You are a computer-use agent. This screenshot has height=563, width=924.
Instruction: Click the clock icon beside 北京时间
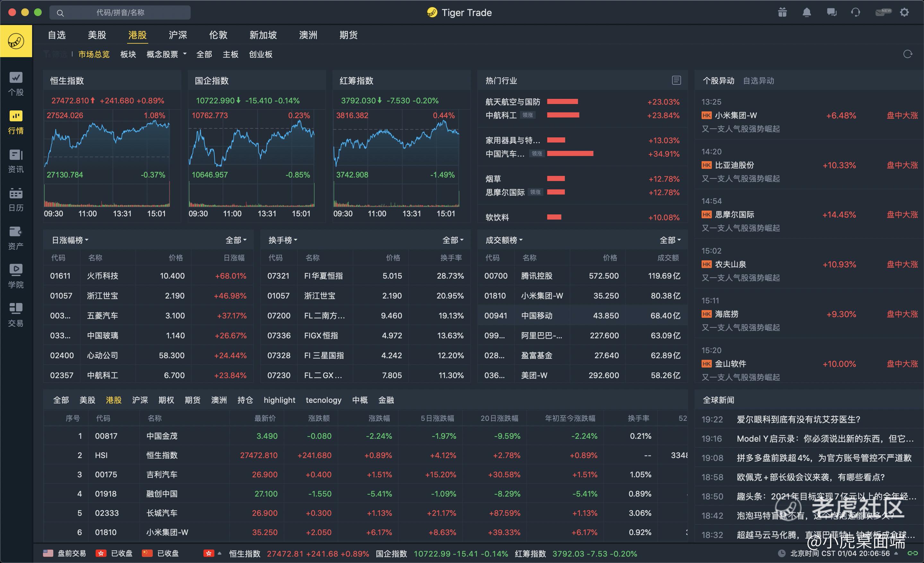coord(782,553)
